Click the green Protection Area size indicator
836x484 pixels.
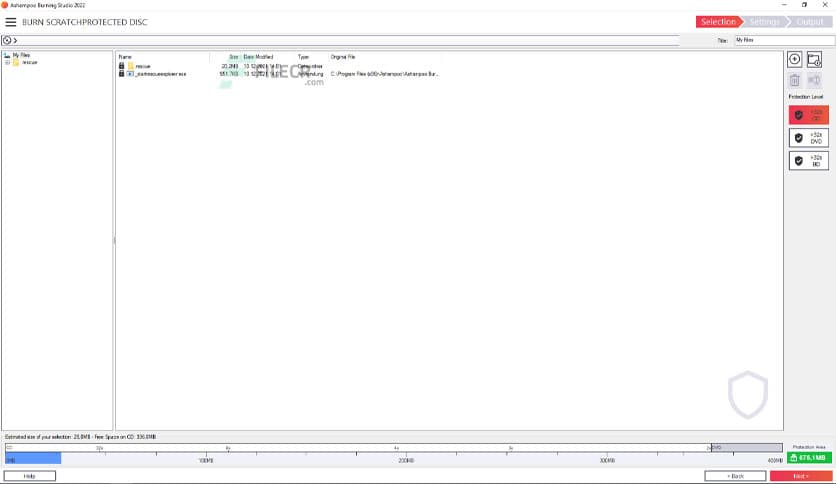click(809, 458)
